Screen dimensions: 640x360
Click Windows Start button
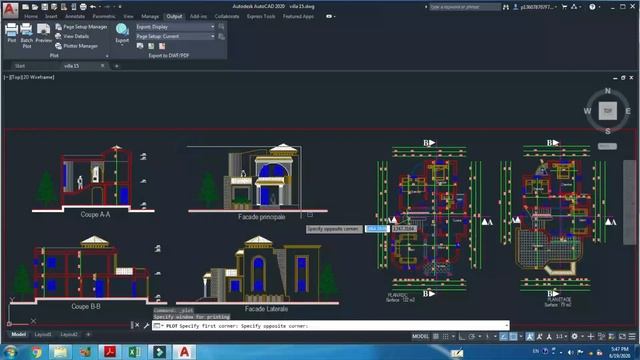coord(10,351)
